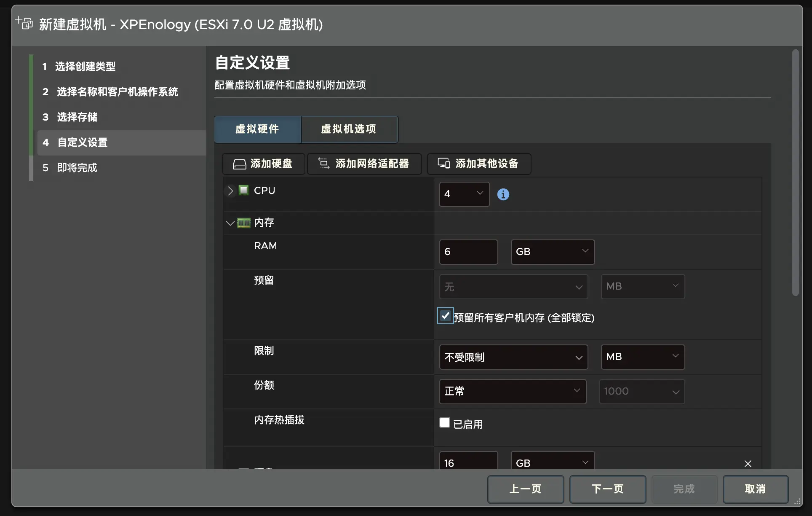The width and height of the screenshot is (812, 516).
Task: Enable memory hot plug checkbox
Action: (x=444, y=422)
